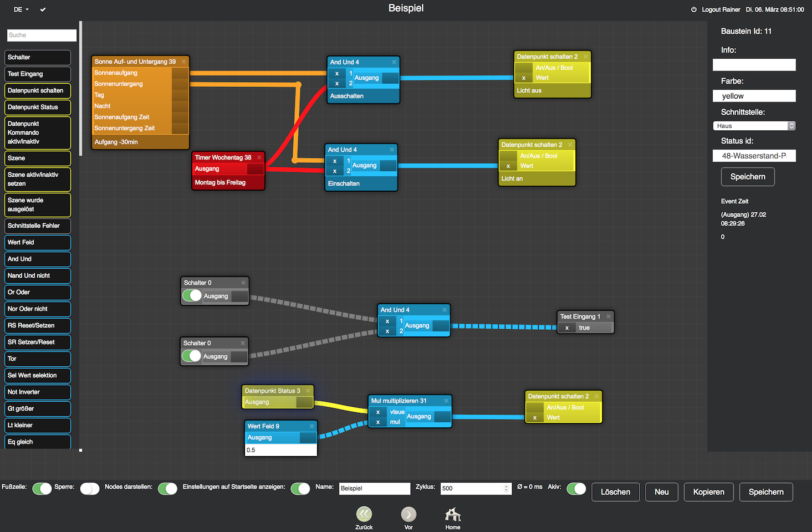Click the Farbe field showing yellow
Screen dimensions: 812x532
(754, 96)
